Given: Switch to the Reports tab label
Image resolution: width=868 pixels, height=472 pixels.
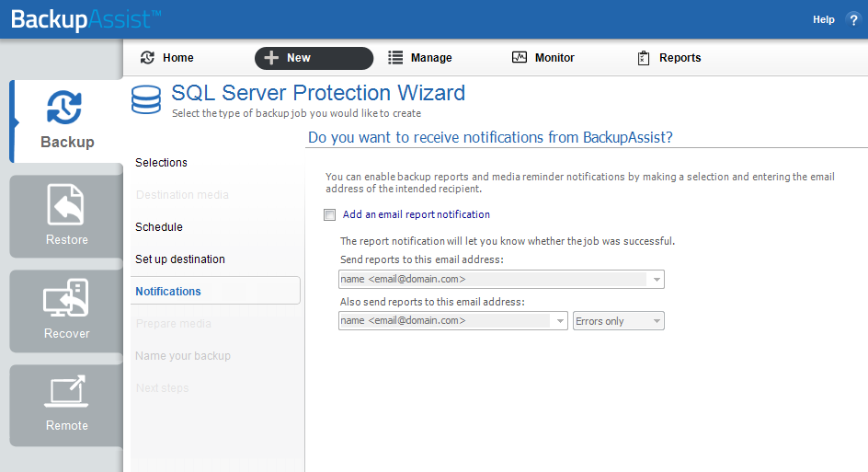Looking at the screenshot, I should [x=680, y=58].
